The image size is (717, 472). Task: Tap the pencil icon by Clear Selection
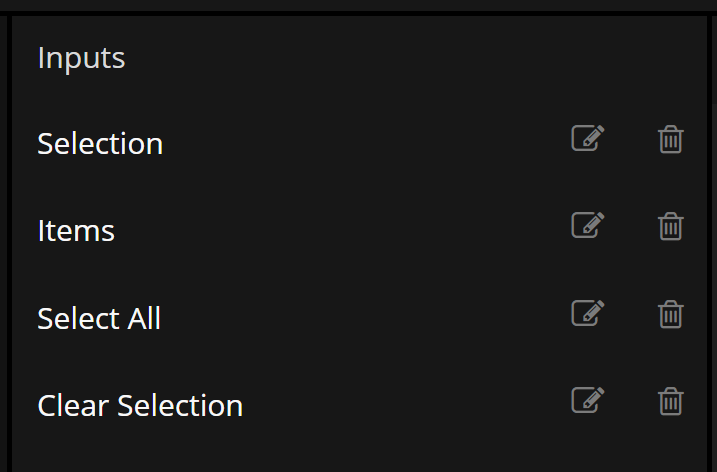click(x=588, y=401)
